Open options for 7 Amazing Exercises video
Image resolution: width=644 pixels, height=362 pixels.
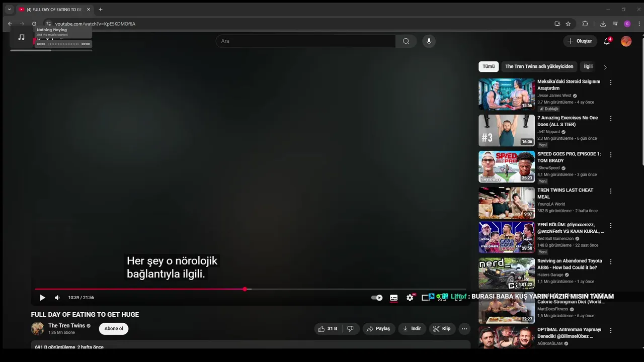(x=611, y=119)
